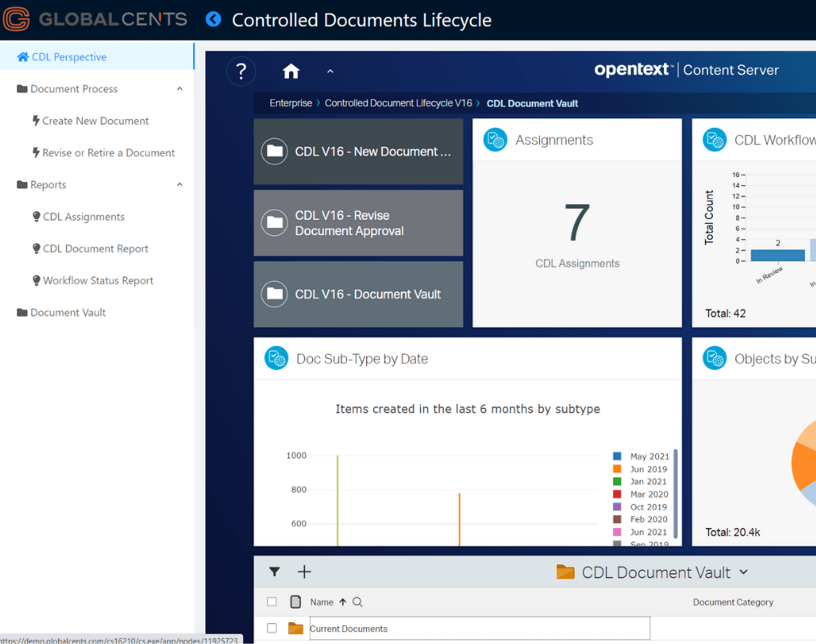Image resolution: width=816 pixels, height=644 pixels.
Task: Click the CDL Workflow widget icon
Action: [715, 139]
